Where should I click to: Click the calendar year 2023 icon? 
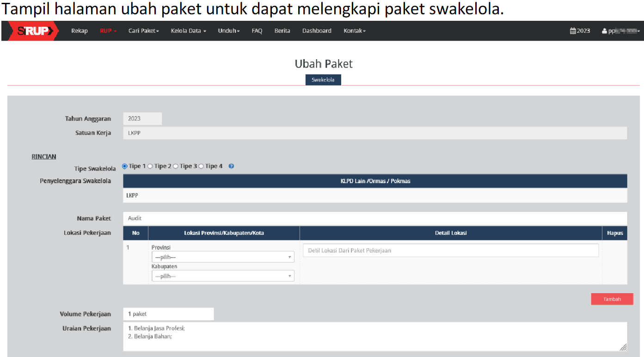coord(573,31)
